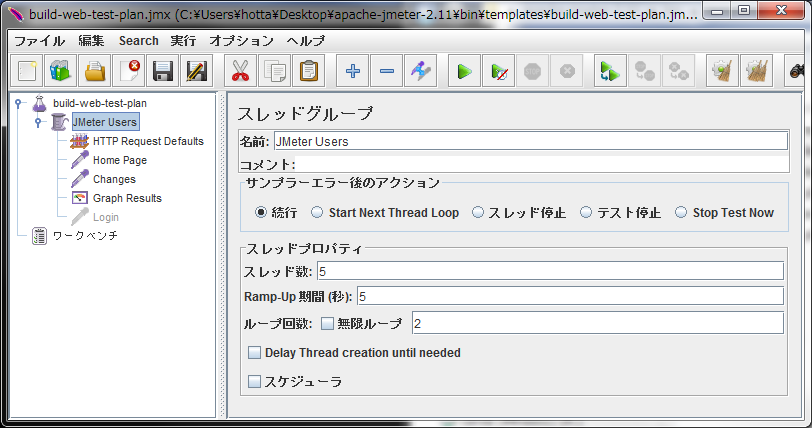This screenshot has height=428, width=812.
Task: Select the JMeter Users thread group node
Action: pos(105,122)
